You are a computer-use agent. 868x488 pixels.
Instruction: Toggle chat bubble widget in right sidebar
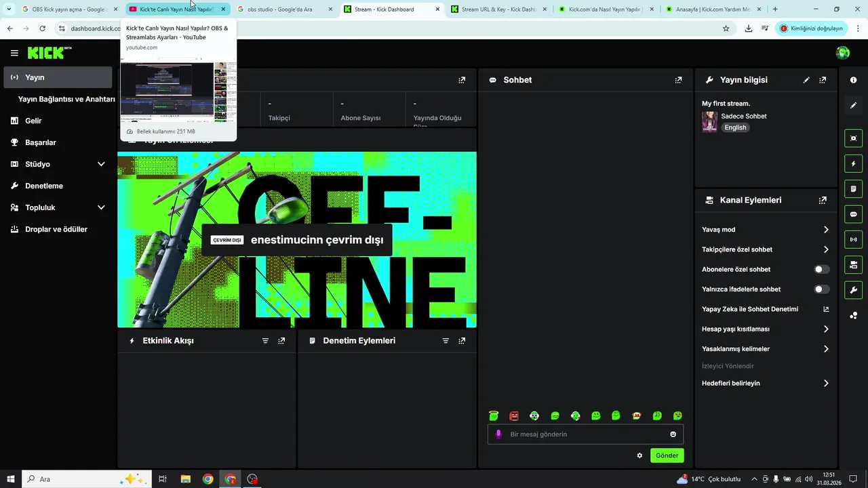854,214
